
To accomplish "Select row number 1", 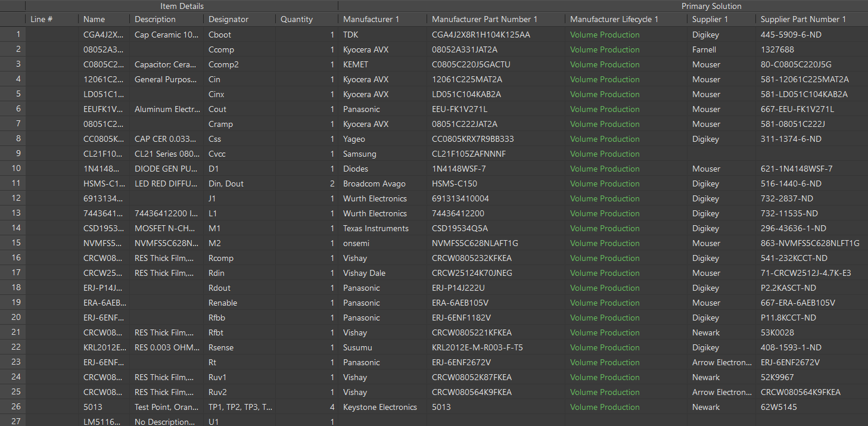I will pos(13,35).
